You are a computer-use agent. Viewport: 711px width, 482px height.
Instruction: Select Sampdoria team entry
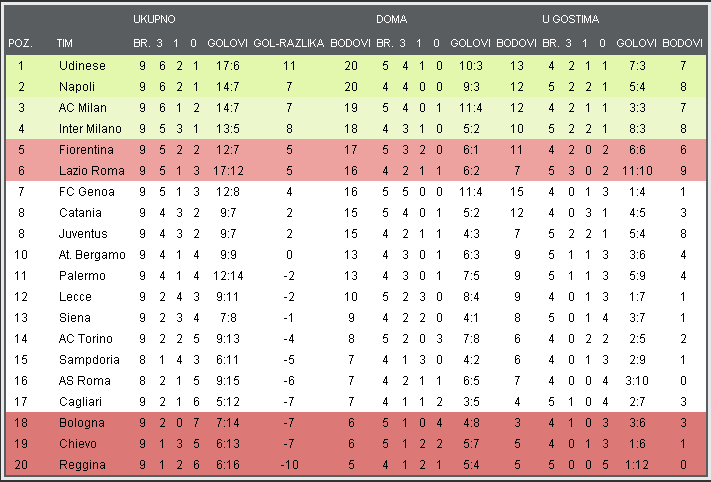pyautogui.click(x=89, y=360)
